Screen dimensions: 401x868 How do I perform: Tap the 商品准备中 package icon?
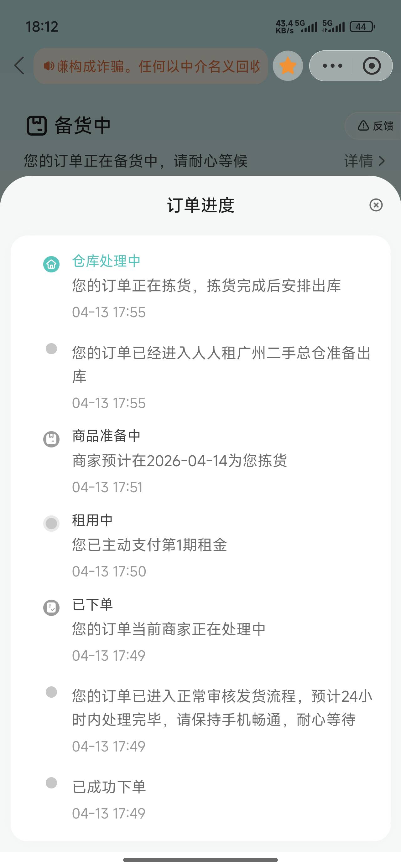pyautogui.click(x=51, y=439)
